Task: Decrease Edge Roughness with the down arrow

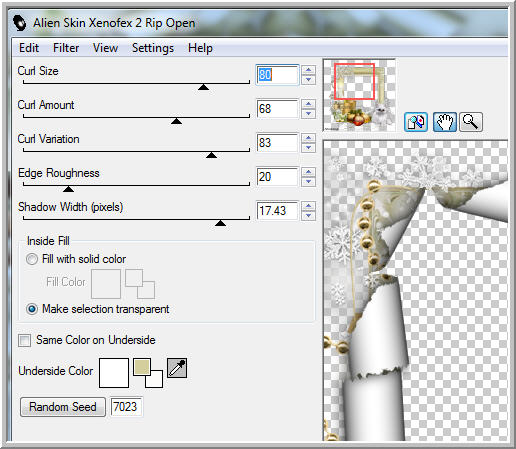Action: [308, 182]
